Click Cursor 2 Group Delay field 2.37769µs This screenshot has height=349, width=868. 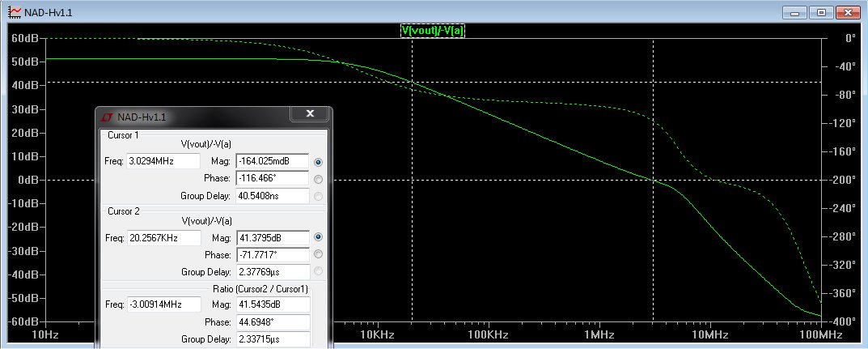[273, 272]
